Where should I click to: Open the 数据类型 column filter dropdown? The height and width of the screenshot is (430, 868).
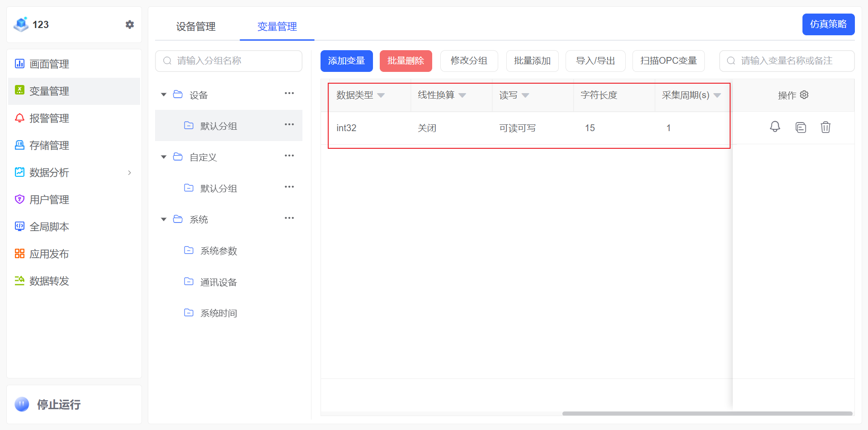tap(381, 95)
